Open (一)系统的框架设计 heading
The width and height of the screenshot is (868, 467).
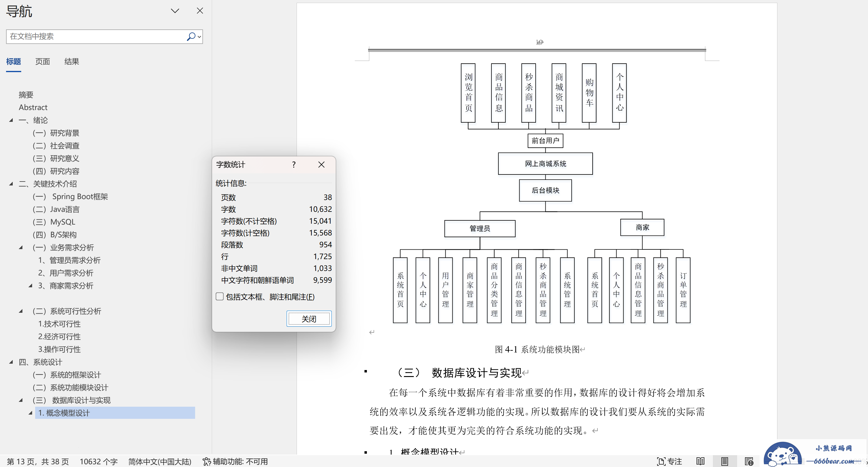click(67, 375)
